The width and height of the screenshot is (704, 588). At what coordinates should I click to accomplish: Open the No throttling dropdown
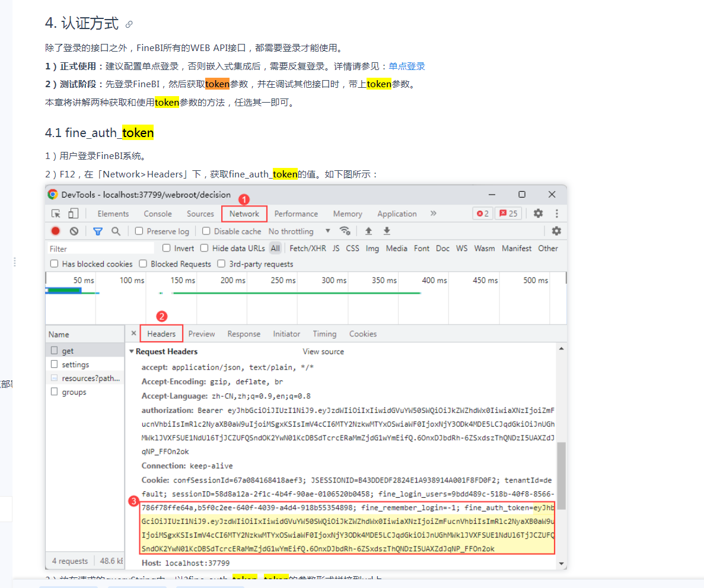tap(300, 231)
